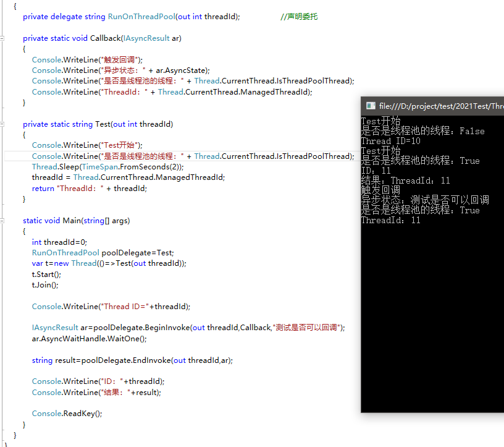Click the first "Test开始" console output line
This screenshot has width=504, height=447.
(x=380, y=121)
